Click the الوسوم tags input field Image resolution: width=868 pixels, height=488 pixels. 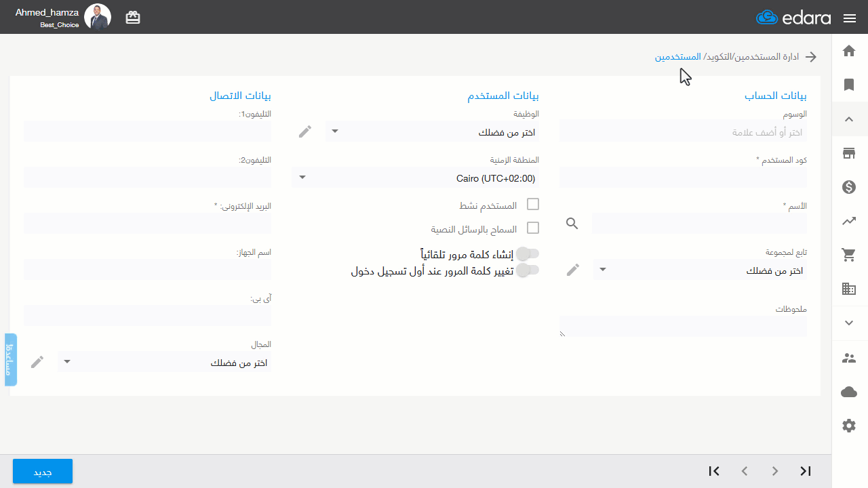683,131
